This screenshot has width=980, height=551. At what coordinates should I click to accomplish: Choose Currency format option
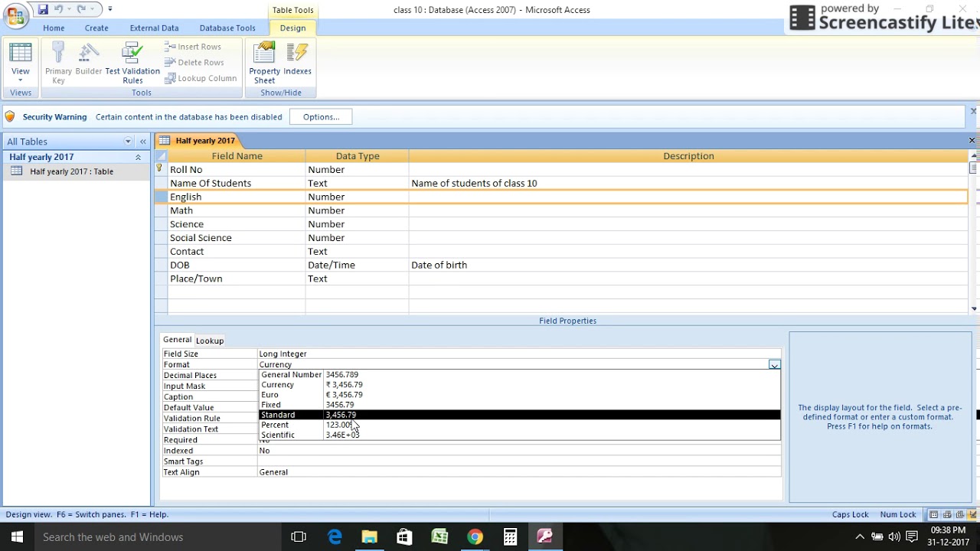point(519,385)
